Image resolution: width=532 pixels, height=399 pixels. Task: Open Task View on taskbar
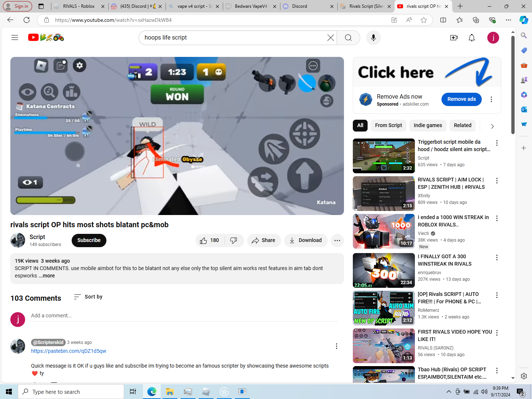click(x=133, y=392)
